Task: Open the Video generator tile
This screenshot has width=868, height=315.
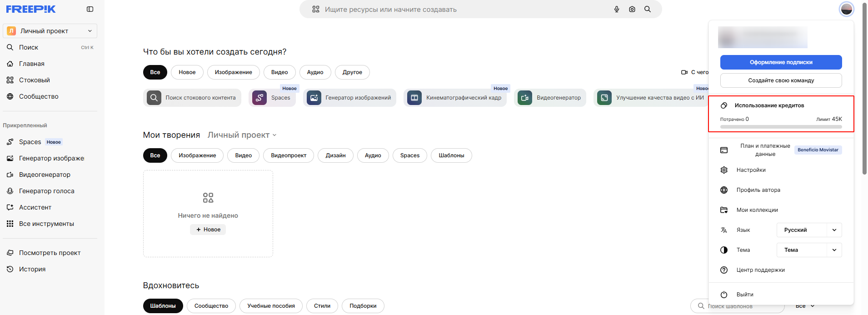Action: tap(550, 98)
